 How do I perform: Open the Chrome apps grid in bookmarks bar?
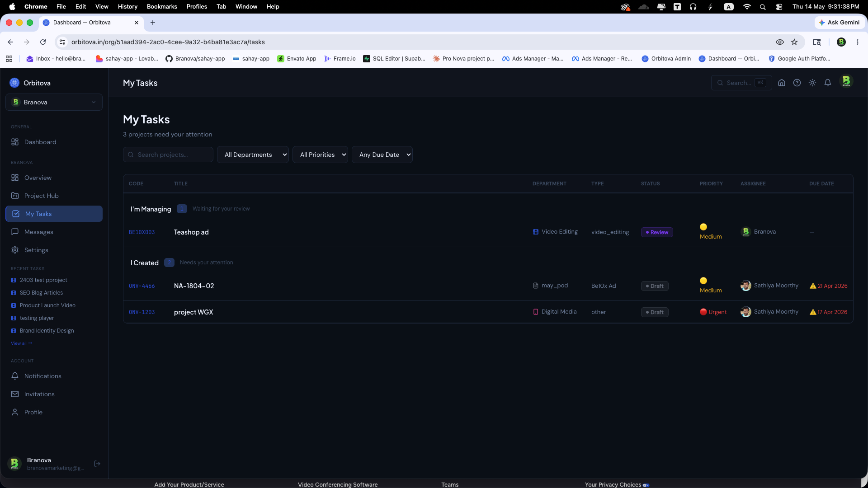pyautogui.click(x=9, y=59)
